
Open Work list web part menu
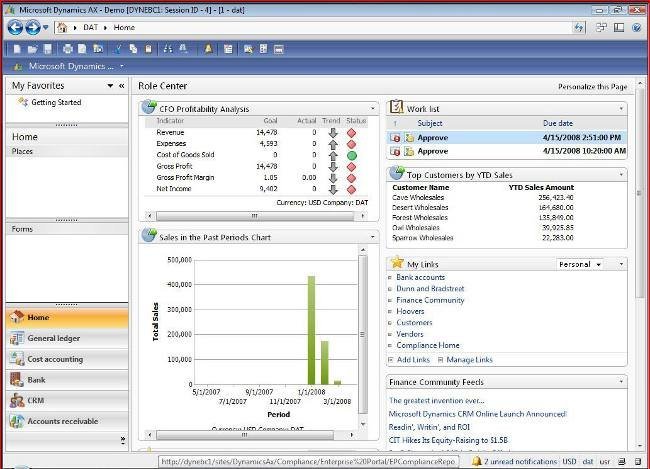tap(621, 109)
